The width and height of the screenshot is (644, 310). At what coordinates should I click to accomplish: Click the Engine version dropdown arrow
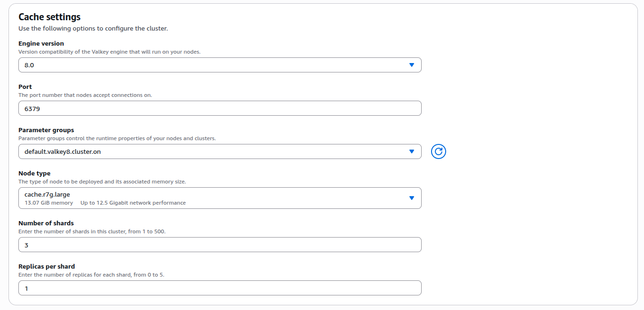click(x=411, y=65)
